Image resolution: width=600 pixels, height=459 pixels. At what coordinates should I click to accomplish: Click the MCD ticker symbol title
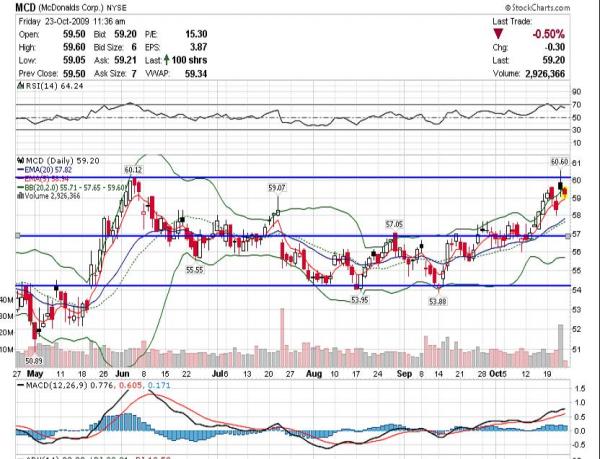tap(26, 7)
